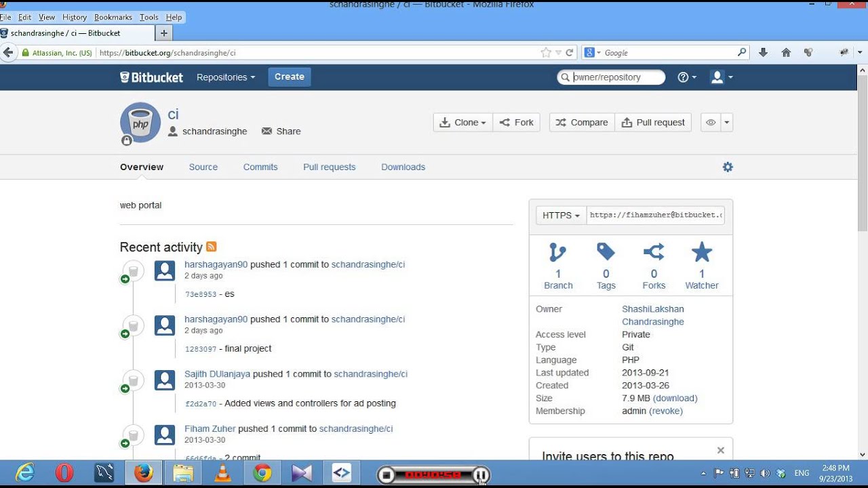
Task: Open the ci repository PHP avatar
Action: (x=140, y=123)
